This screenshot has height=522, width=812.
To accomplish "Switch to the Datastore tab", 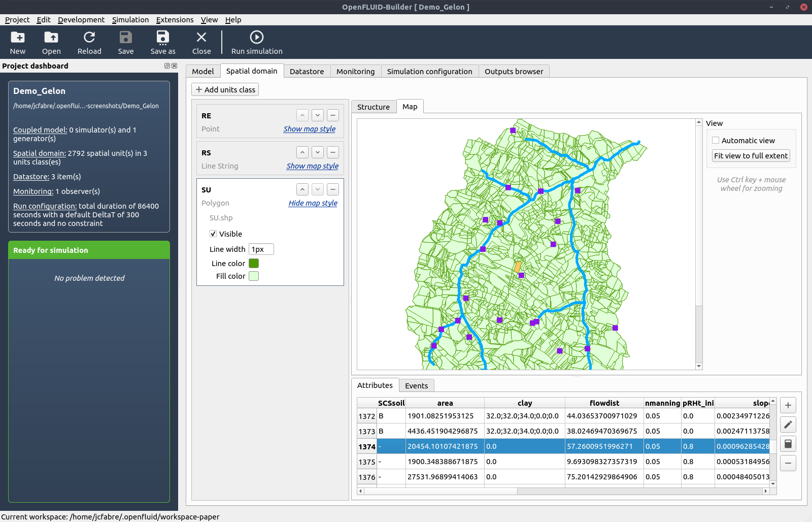I will [307, 72].
